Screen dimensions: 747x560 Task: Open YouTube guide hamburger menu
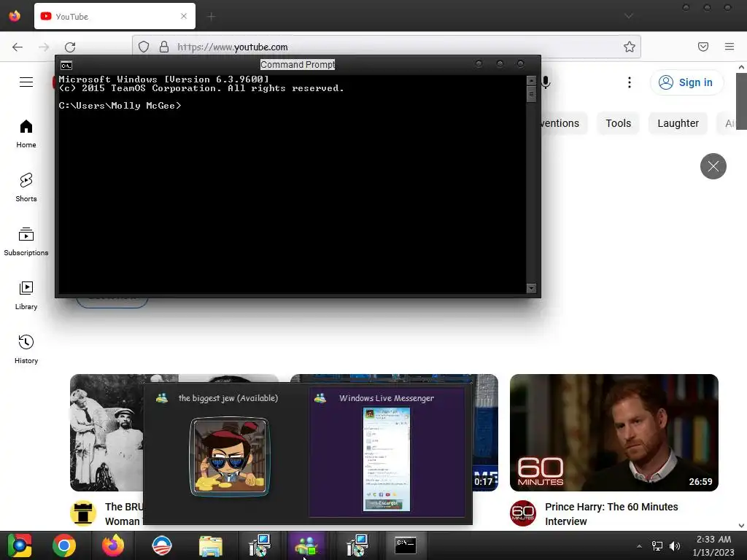[26, 82]
